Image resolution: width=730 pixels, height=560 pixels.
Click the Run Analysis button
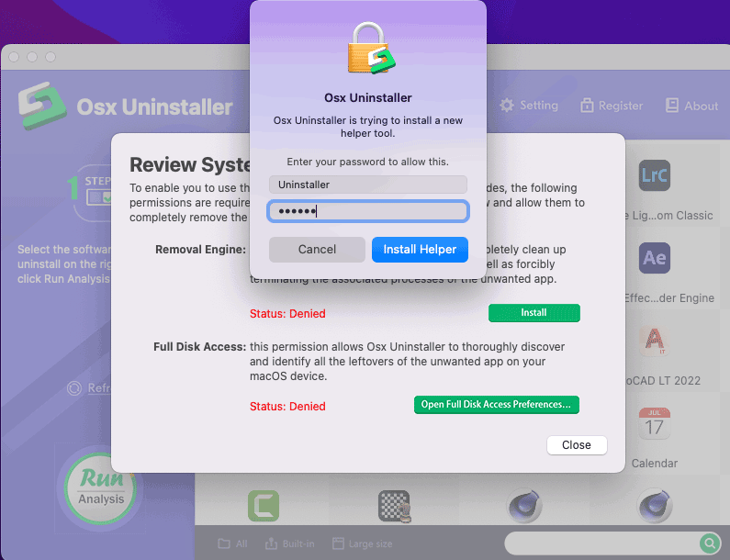click(101, 488)
